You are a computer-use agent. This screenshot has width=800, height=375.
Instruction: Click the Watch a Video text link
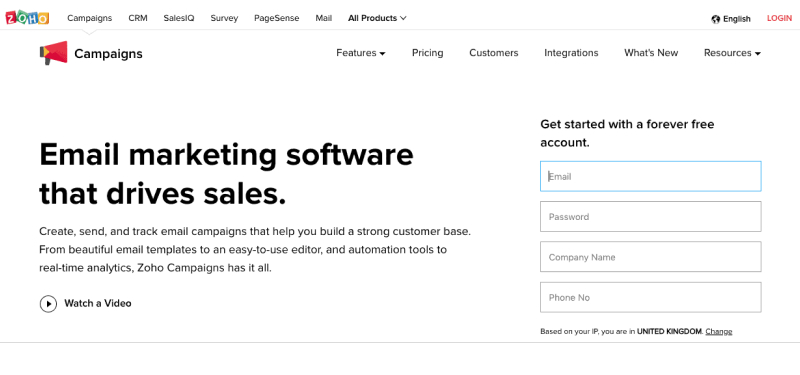97,303
